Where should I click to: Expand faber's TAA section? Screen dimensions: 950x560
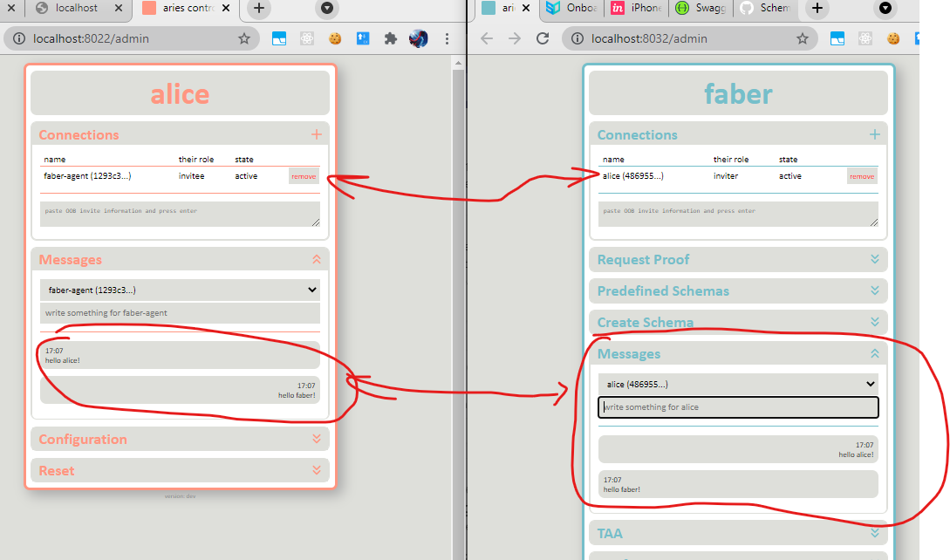click(874, 533)
